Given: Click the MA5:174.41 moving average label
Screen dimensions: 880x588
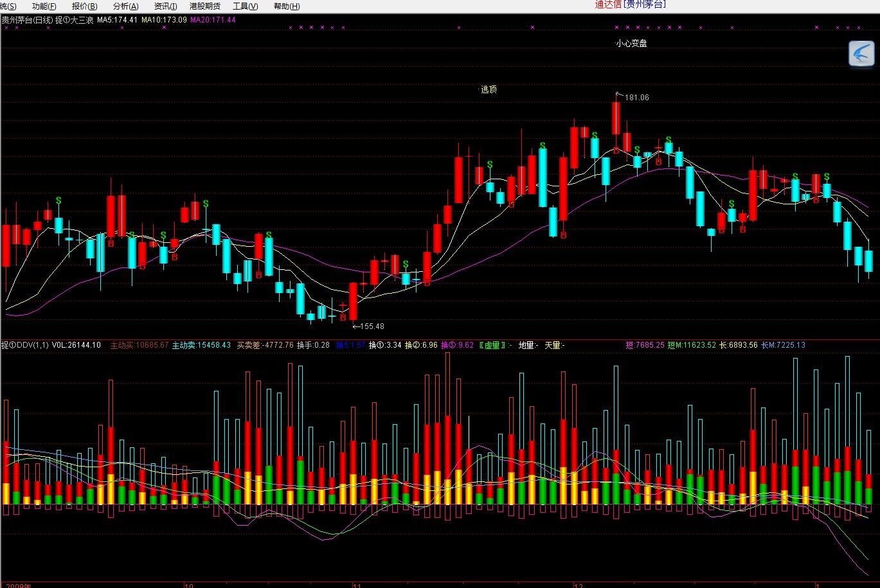Looking at the screenshot, I should 118,20.
